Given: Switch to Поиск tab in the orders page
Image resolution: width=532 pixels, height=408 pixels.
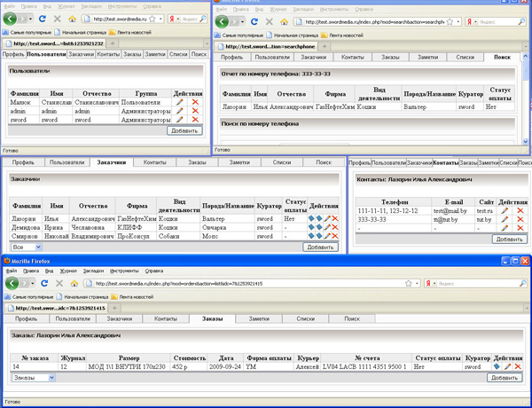Looking at the screenshot, I should click(351, 318).
